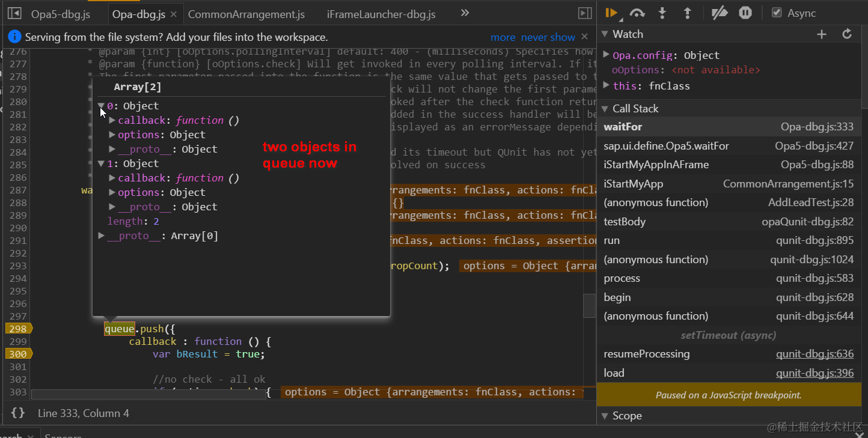Click the info icon in infobar
The image size is (868, 438).
14,37
